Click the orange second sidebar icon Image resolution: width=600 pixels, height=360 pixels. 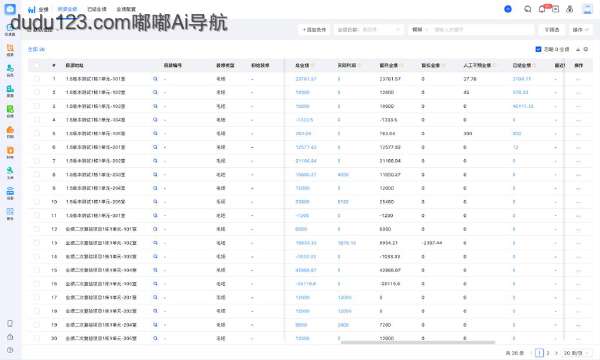coord(10,49)
